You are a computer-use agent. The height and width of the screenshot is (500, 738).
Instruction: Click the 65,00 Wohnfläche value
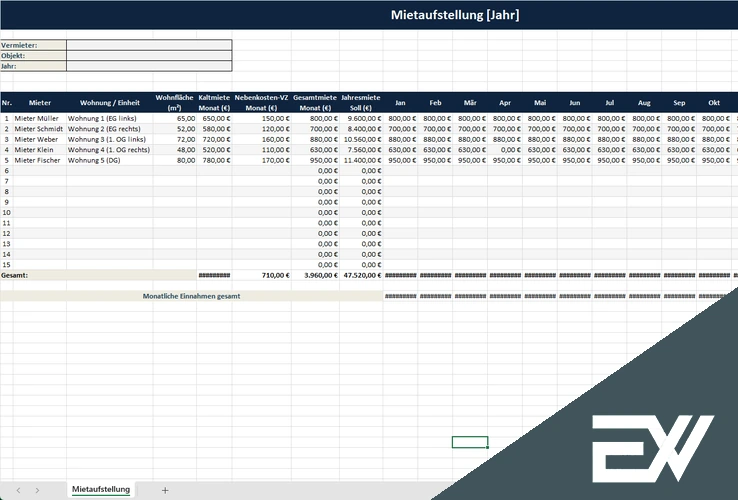pyautogui.click(x=175, y=118)
